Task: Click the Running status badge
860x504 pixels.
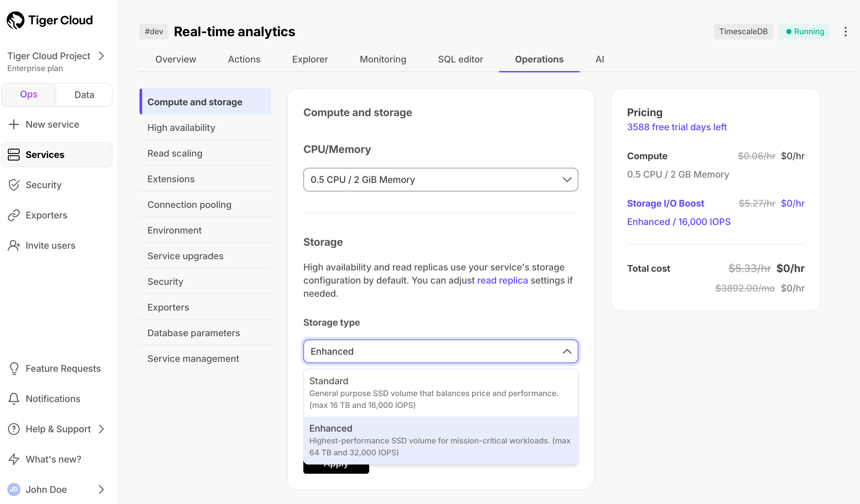Action: coord(804,31)
